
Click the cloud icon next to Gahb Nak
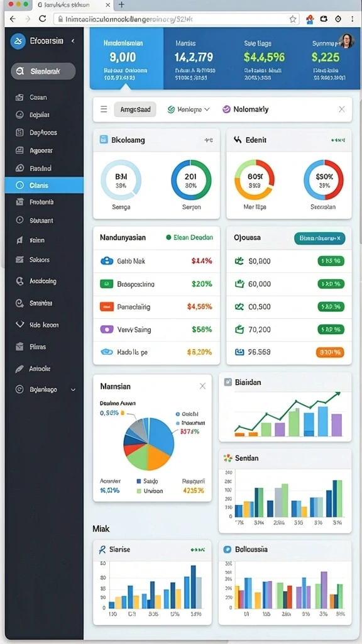107,261
